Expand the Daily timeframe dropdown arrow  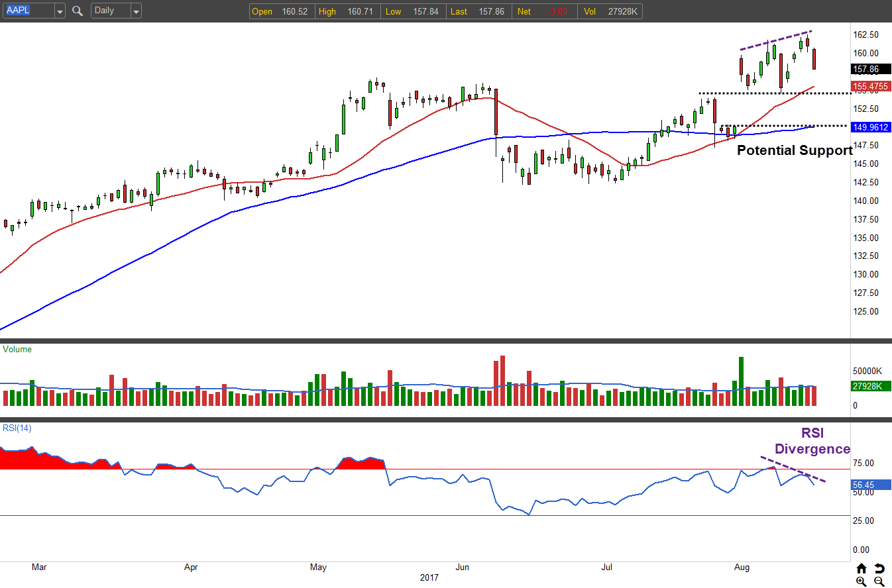click(136, 11)
